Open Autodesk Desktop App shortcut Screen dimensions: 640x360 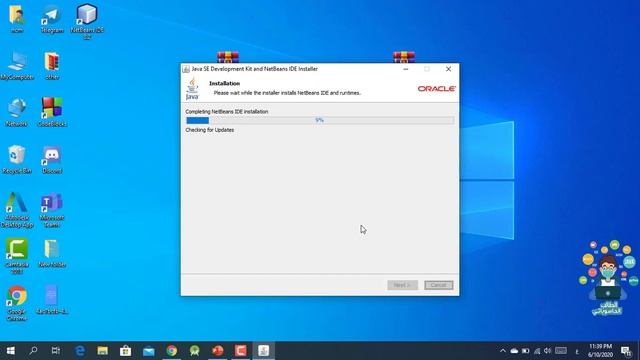tap(17, 210)
